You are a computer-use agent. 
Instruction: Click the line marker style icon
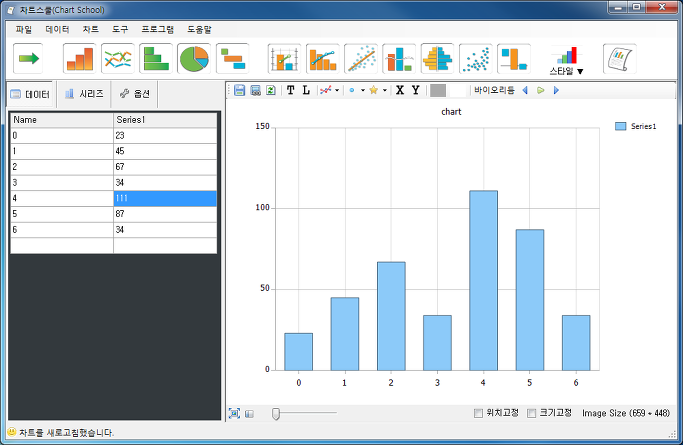(x=325, y=90)
